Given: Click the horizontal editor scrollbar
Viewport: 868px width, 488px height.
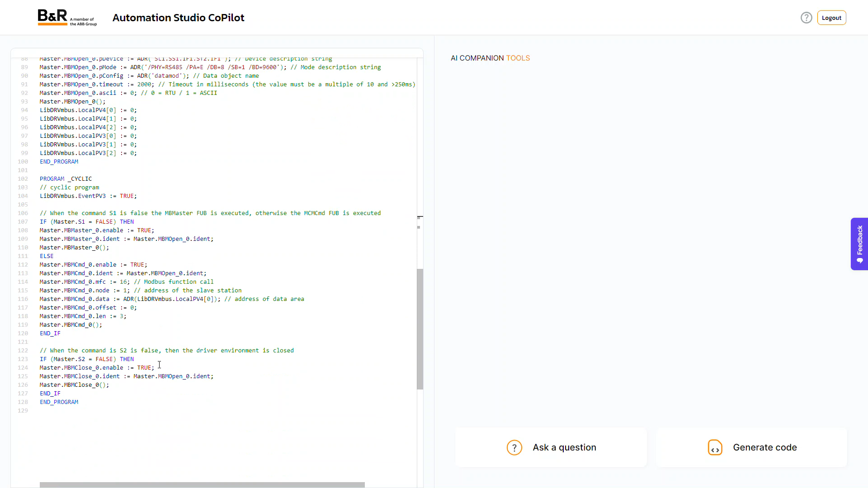Looking at the screenshot, I should coord(202,484).
